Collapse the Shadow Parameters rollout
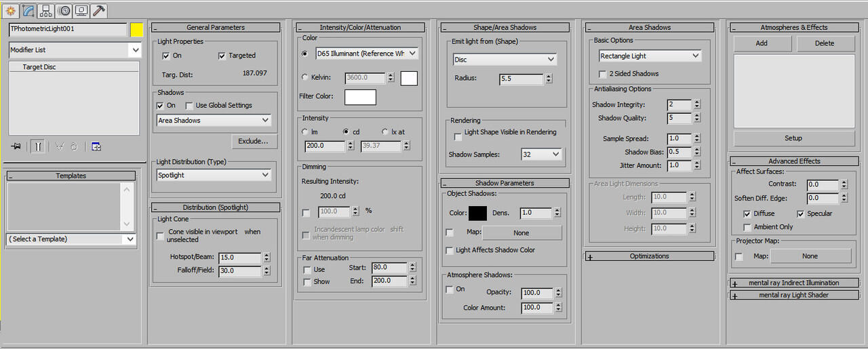The image size is (868, 349). [505, 183]
